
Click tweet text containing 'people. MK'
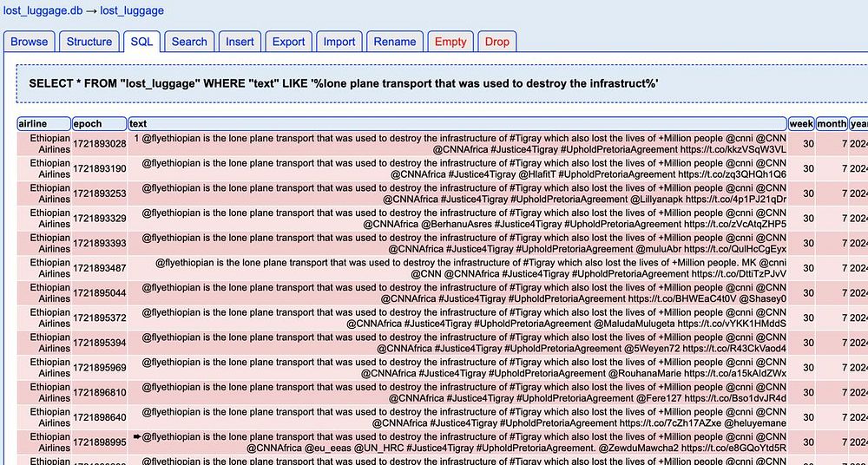(x=457, y=268)
